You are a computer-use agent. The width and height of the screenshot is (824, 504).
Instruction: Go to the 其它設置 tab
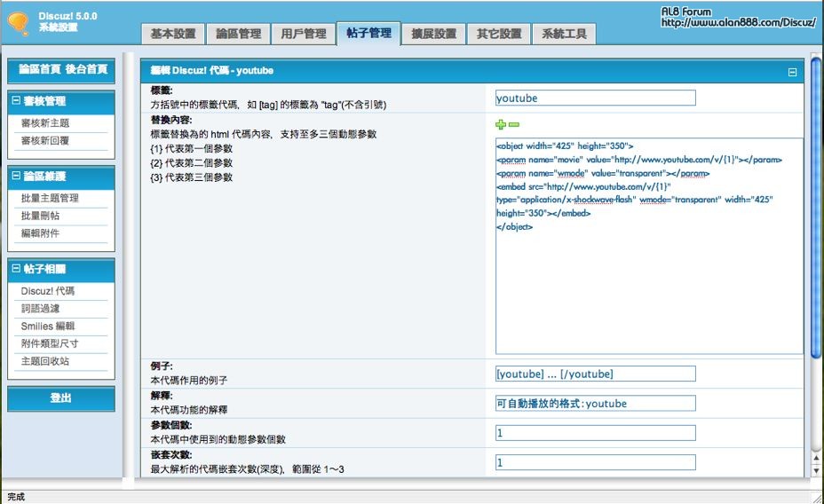[499, 34]
